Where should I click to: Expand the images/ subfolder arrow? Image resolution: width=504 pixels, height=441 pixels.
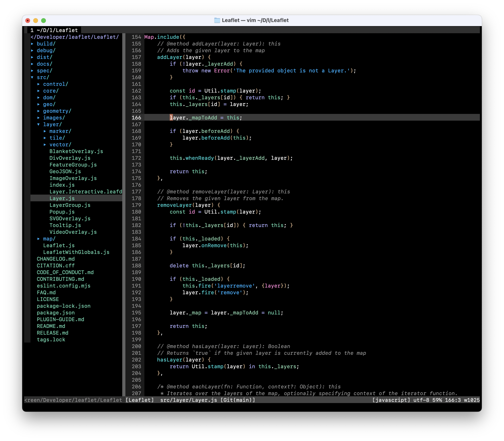point(39,118)
